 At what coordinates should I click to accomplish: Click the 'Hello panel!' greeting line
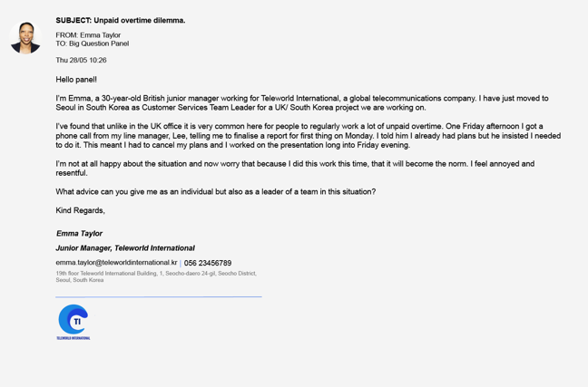pos(76,80)
